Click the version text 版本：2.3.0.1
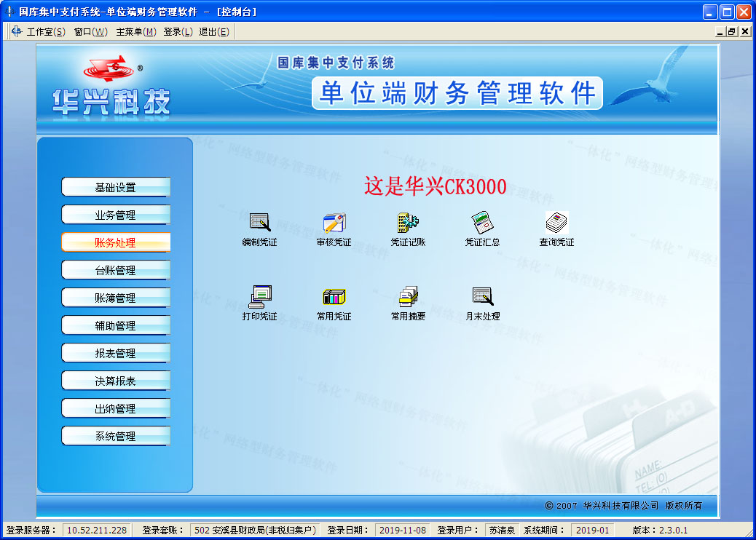Viewport: 756px width, 540px height. [660, 530]
